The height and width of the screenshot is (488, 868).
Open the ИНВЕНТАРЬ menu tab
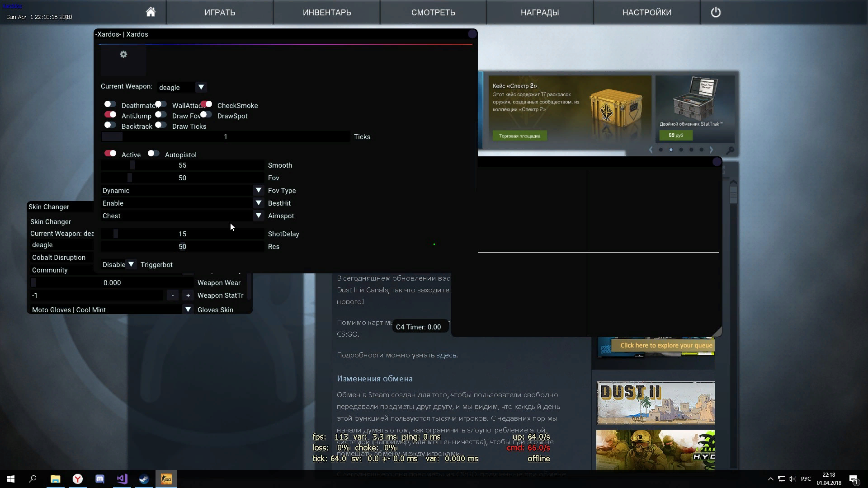pos(326,12)
